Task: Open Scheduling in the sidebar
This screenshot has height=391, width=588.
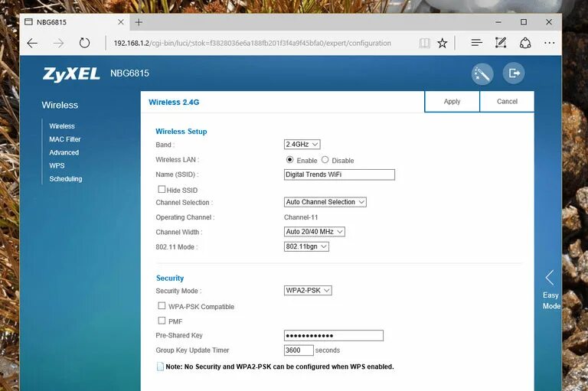Action: click(x=66, y=179)
